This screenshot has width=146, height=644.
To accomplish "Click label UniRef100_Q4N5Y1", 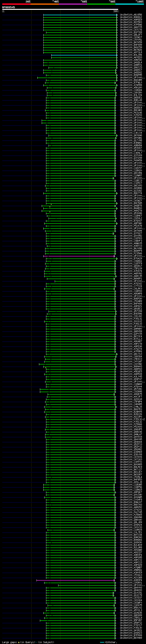I will point(131,65).
